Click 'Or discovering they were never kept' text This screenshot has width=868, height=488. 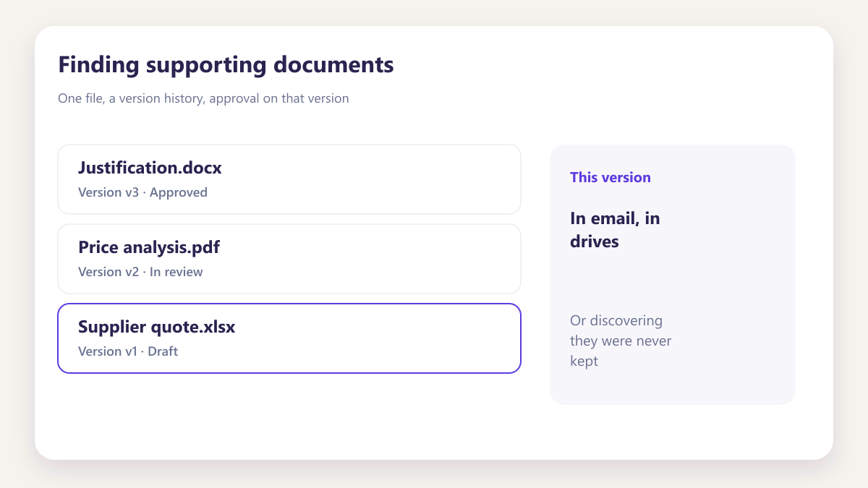(621, 341)
